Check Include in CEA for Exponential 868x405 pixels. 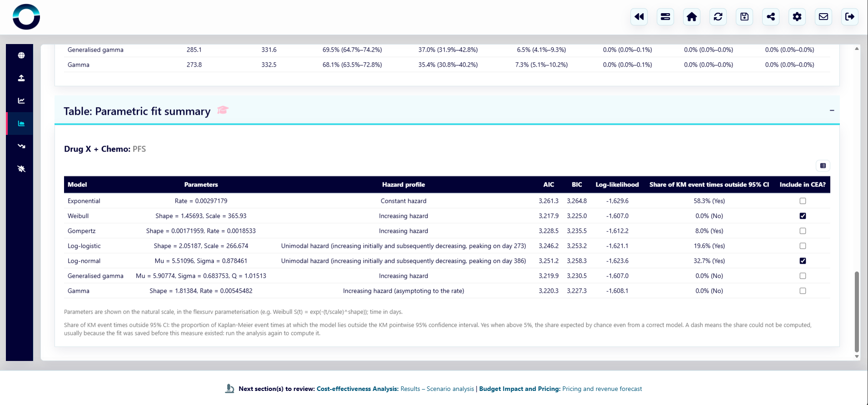tap(803, 201)
